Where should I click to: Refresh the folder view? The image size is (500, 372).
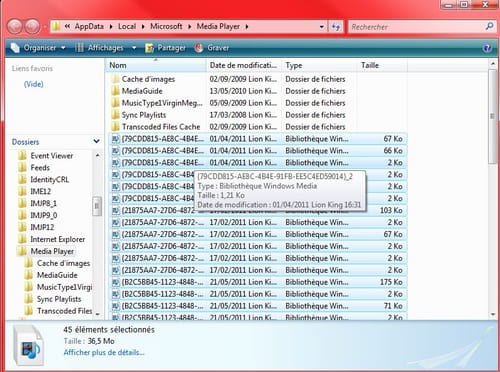tap(336, 27)
